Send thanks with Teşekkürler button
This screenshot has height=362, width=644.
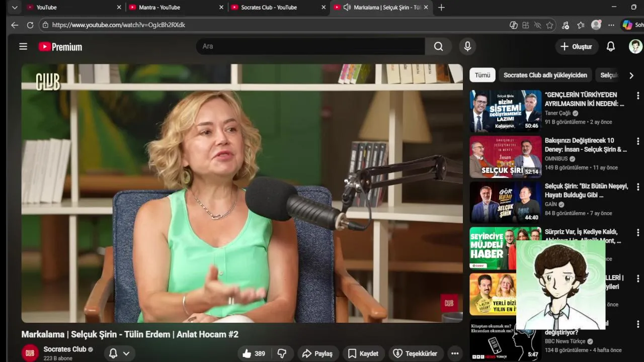click(x=416, y=353)
